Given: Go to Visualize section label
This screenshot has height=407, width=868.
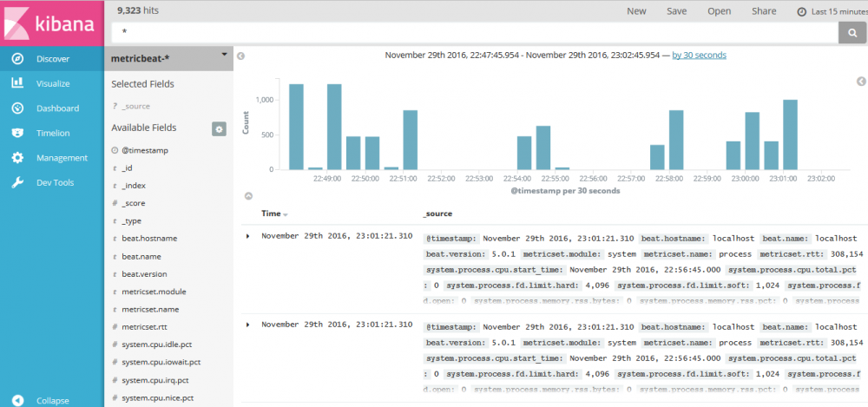Looking at the screenshot, I should click(53, 83).
